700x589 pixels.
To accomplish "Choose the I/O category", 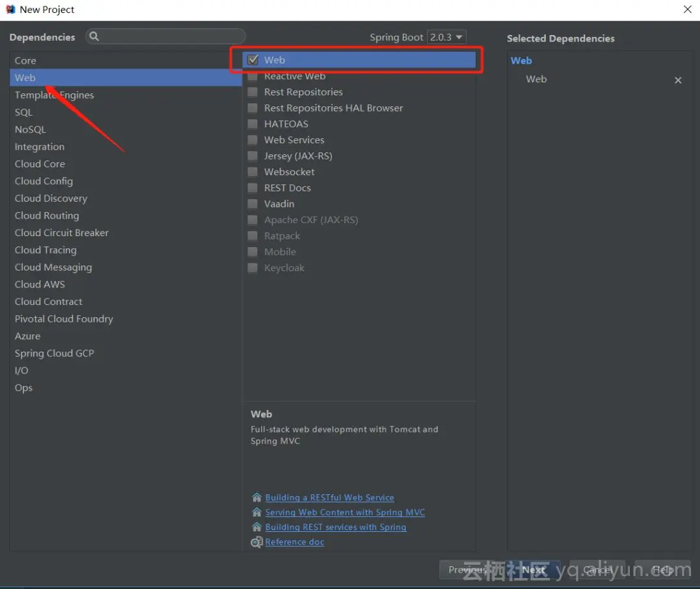I will tap(126, 370).
